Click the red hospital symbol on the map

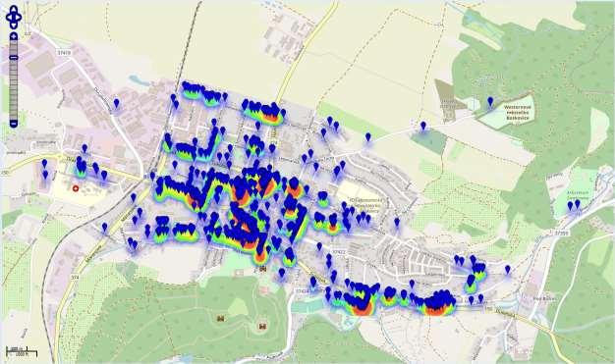pyautogui.click(x=76, y=188)
